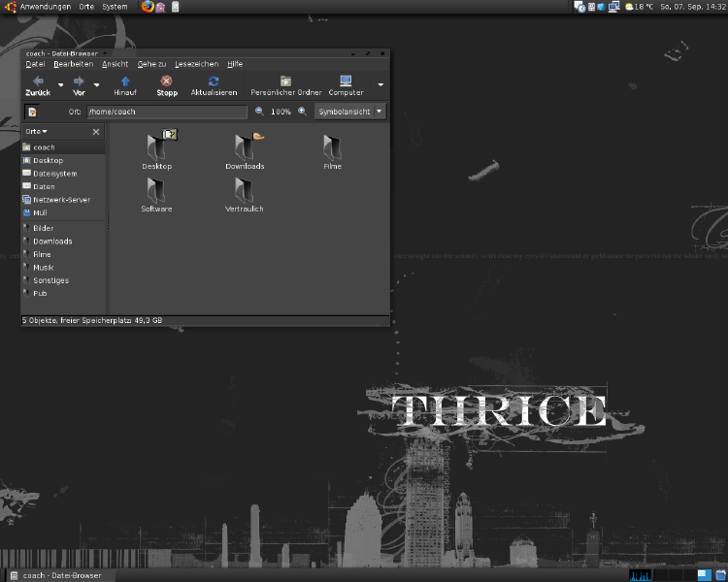
Task: Open the Datei menu
Action: point(35,64)
